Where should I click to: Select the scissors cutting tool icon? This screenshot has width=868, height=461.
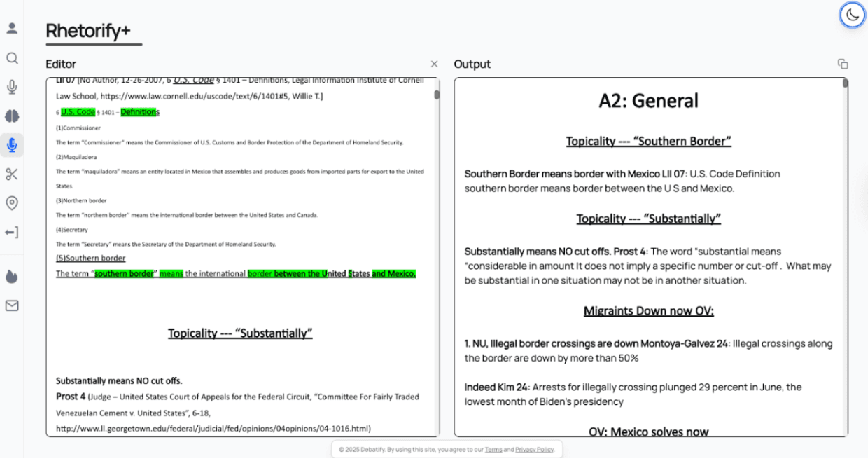click(12, 174)
